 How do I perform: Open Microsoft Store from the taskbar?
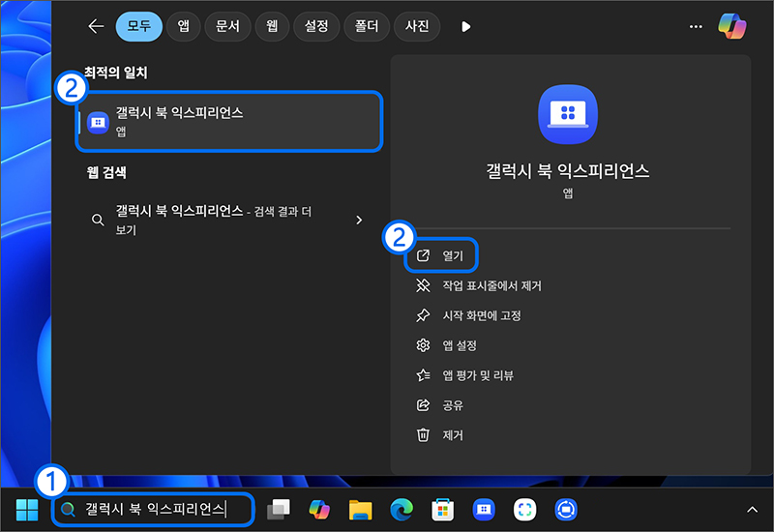pos(443,510)
